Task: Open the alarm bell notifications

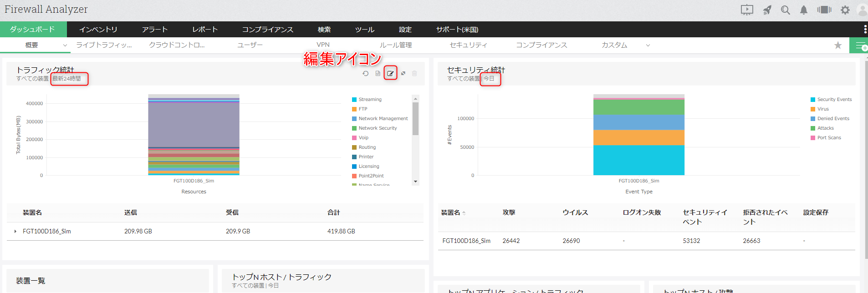Action: (x=804, y=10)
